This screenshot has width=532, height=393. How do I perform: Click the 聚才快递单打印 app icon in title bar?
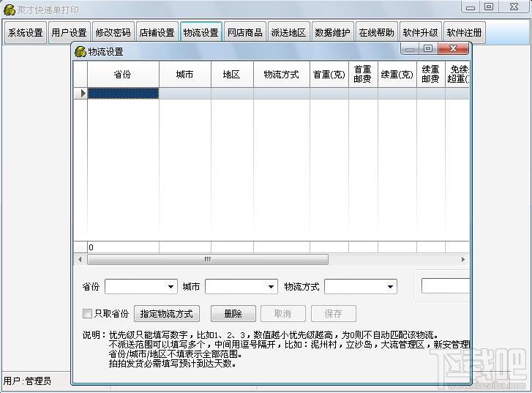tap(10, 10)
